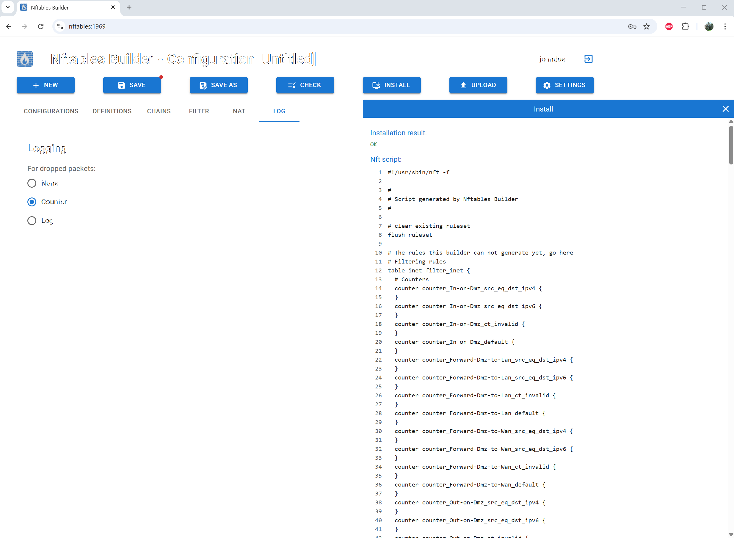Create new configuration with plus icon

pyautogui.click(x=36, y=85)
